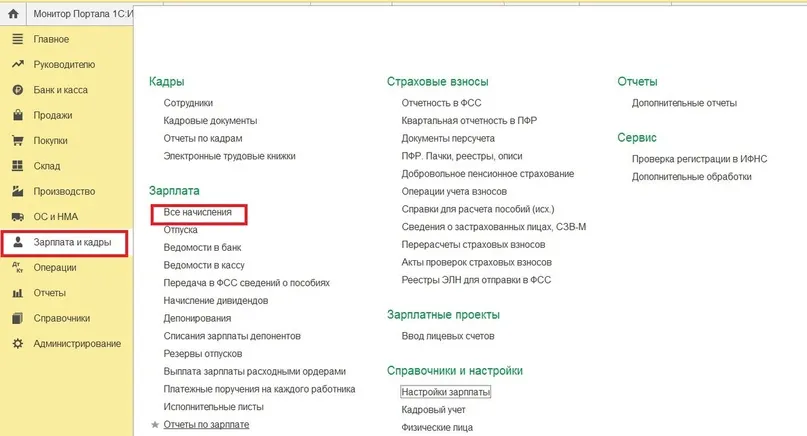Open Сведения о застрахованных лицах, СЗВ-М
Screen dimensions: 807x436
coord(494,226)
